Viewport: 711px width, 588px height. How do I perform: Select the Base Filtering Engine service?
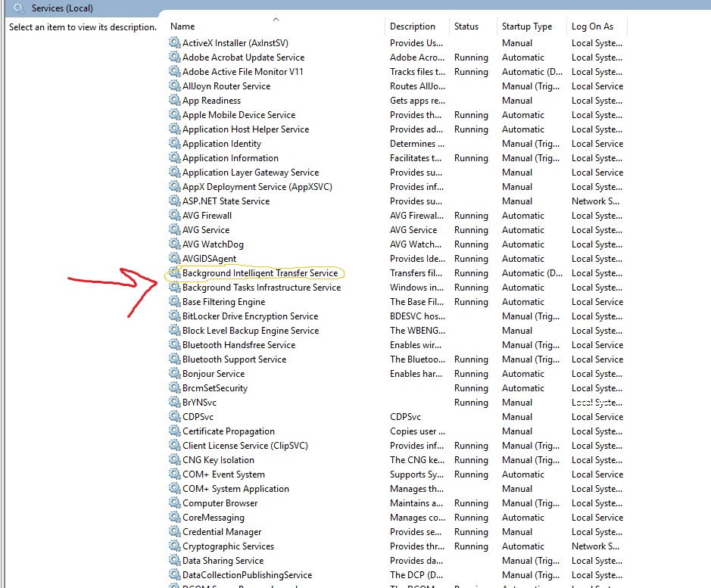pyautogui.click(x=398, y=302)
